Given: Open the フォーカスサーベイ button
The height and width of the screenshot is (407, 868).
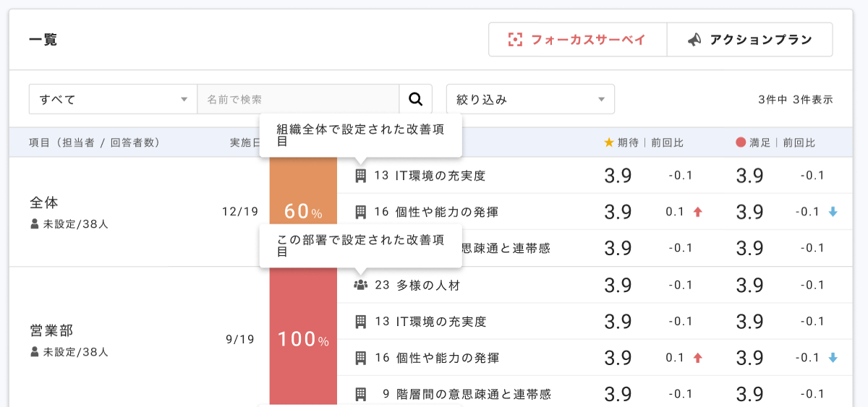Looking at the screenshot, I should pyautogui.click(x=576, y=40).
